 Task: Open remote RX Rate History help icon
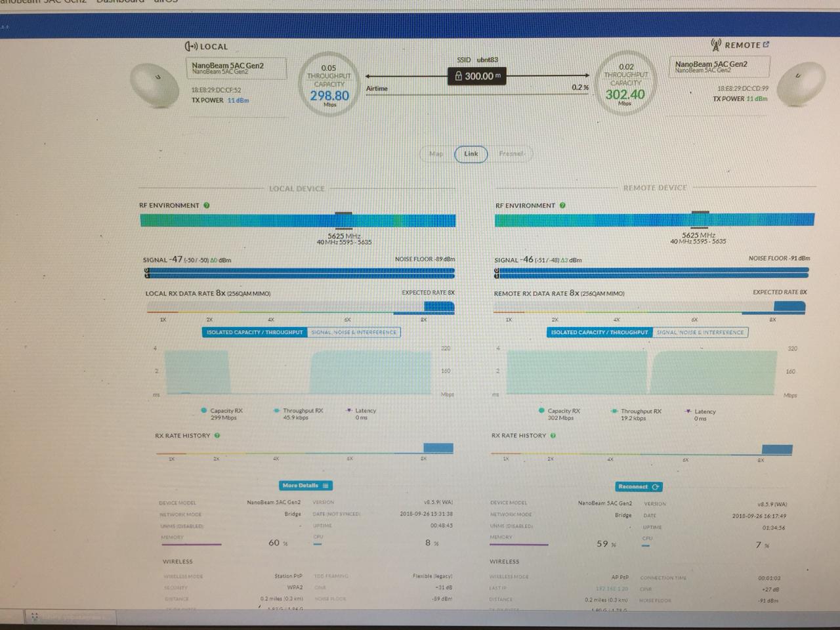(553, 435)
